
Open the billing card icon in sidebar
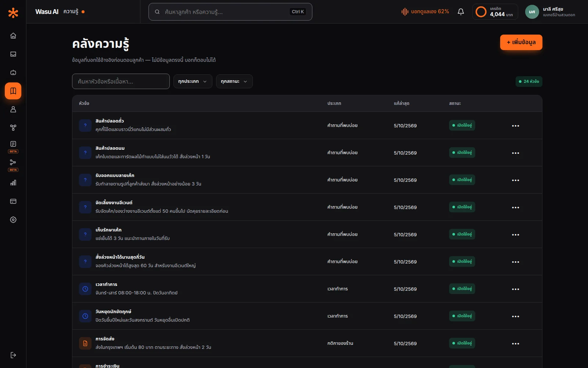13,201
